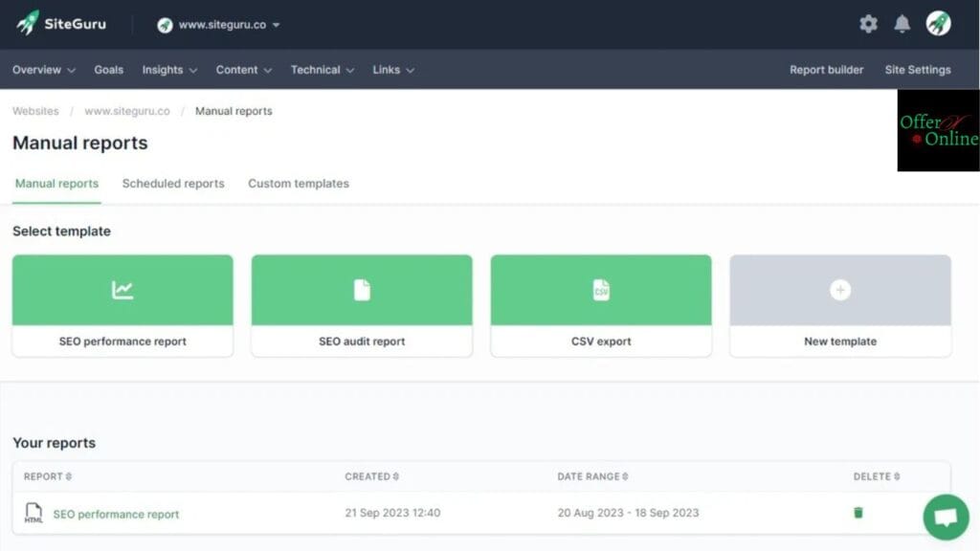Click the Websites breadcrumb link
This screenshot has height=551, width=980.
(x=35, y=111)
